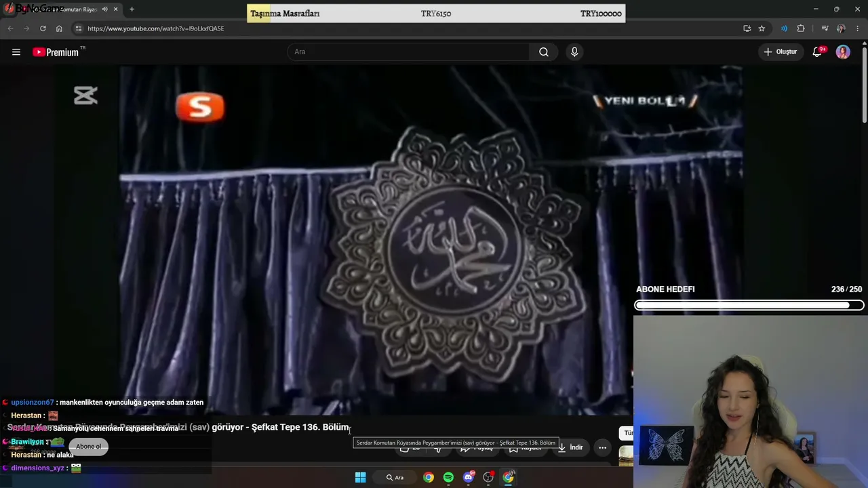Go forward with the browser forward arrow
Screen dimensions: 868x488
point(26,28)
